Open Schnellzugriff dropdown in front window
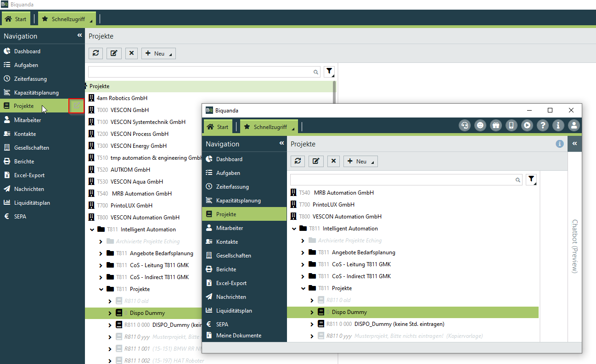 [269, 127]
